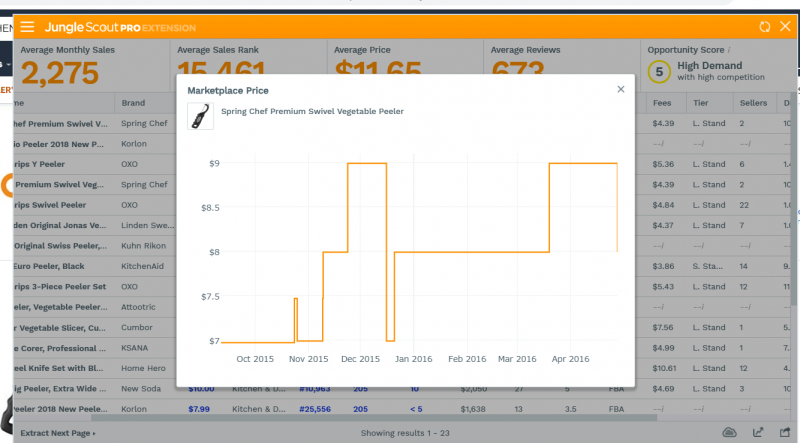Viewport: 800px width, 443px height.
Task: Sort by the Sellers column header
Action: point(753,103)
